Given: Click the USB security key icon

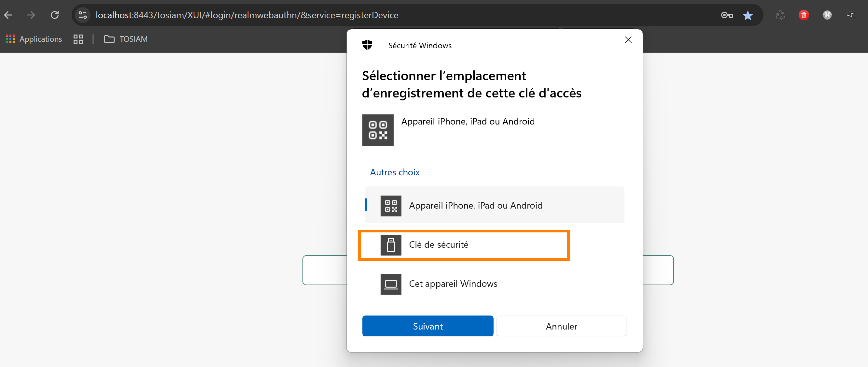Looking at the screenshot, I should click(x=391, y=245).
